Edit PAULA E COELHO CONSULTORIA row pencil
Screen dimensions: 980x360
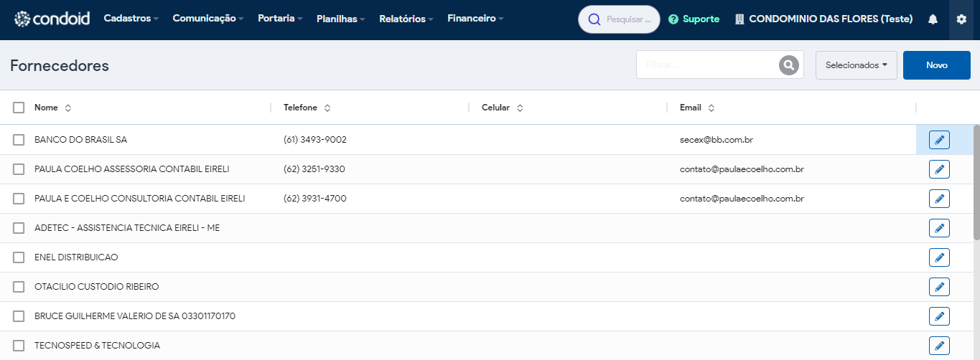click(939, 199)
